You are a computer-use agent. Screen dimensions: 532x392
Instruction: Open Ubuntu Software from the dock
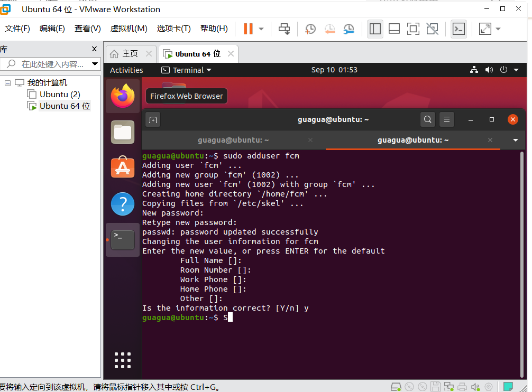(123, 167)
